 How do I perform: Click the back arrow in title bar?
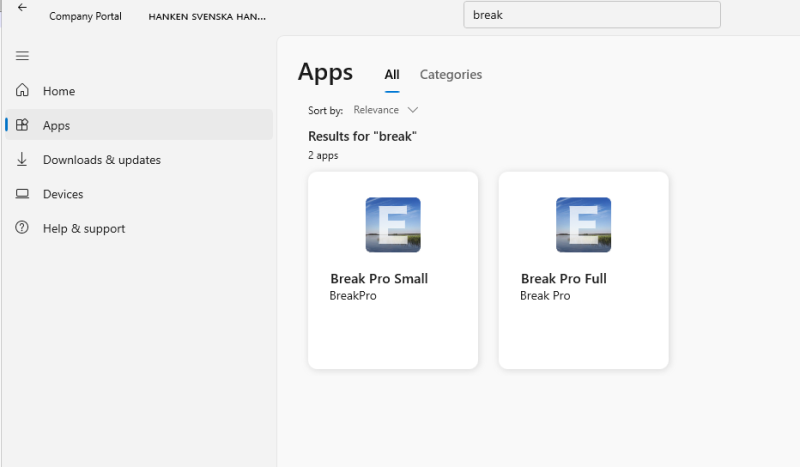pyautogui.click(x=22, y=7)
